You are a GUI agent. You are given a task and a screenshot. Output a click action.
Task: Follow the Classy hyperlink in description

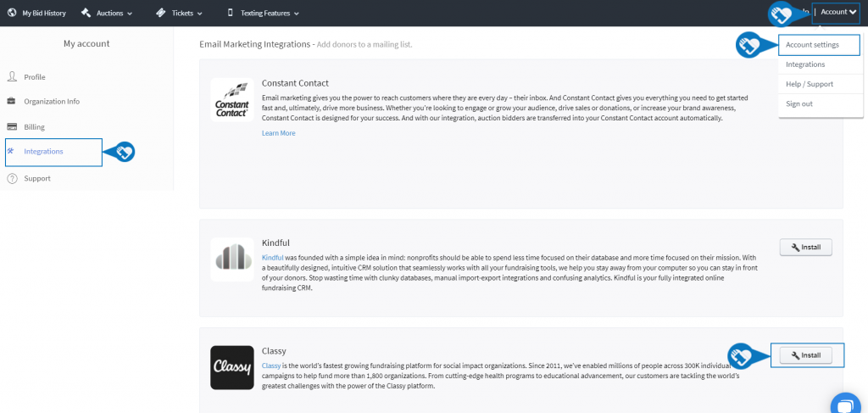point(271,366)
